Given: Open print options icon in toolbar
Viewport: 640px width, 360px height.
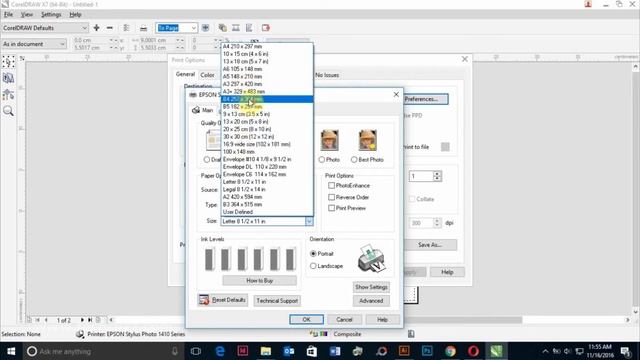Looking at the screenshot, I should point(127,28).
